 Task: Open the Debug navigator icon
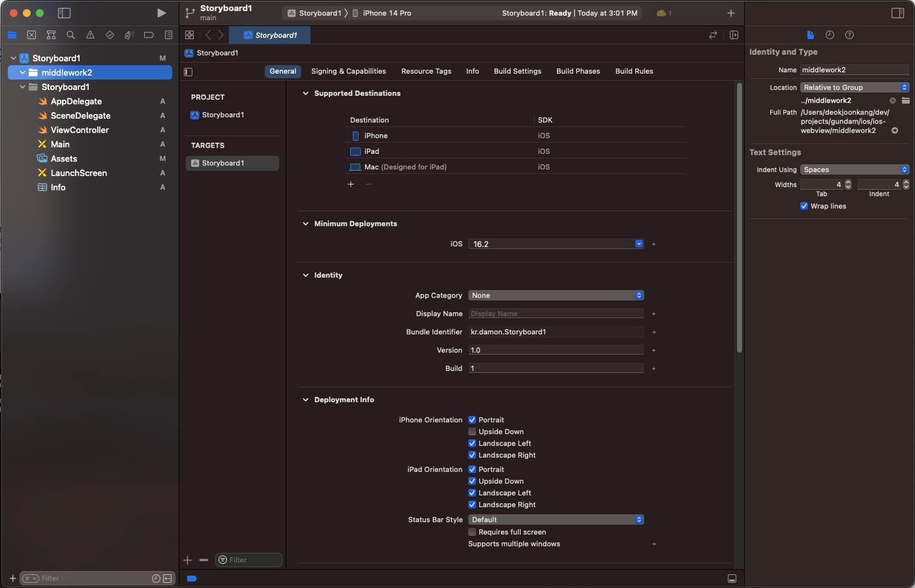tap(129, 35)
